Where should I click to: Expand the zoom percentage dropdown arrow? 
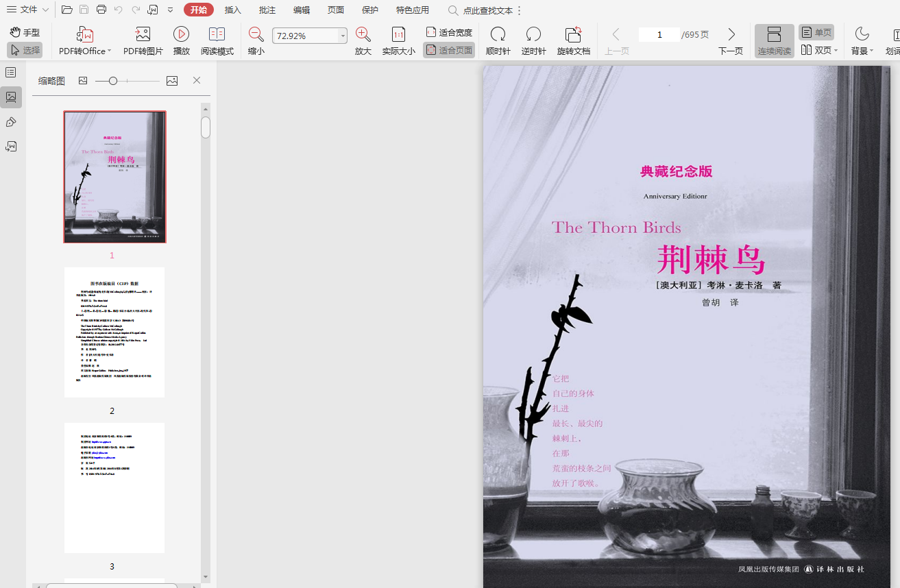(x=343, y=36)
